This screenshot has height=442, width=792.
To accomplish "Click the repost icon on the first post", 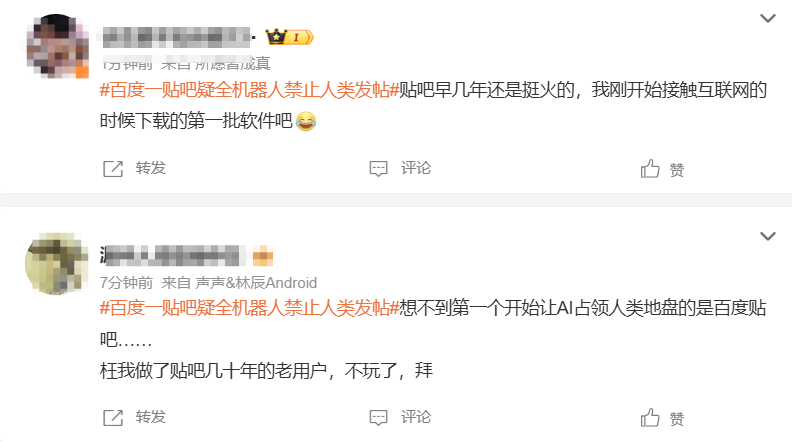I will [113, 169].
